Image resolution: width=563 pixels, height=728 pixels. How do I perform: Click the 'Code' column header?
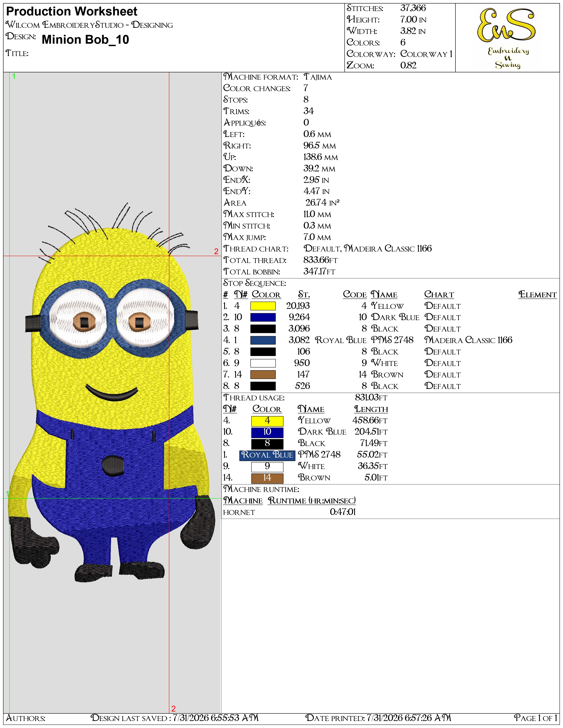(355, 295)
